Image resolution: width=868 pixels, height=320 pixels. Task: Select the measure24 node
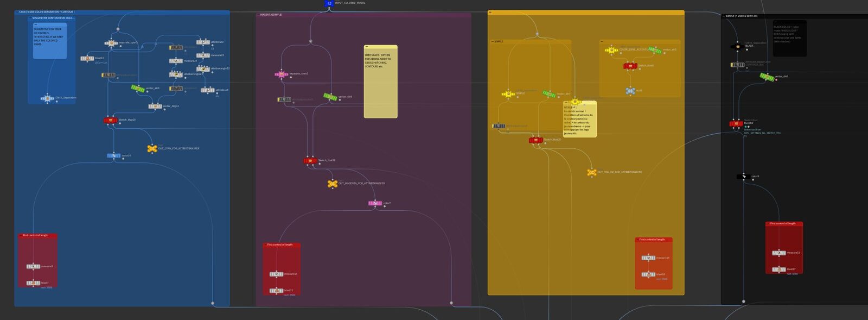click(x=176, y=61)
